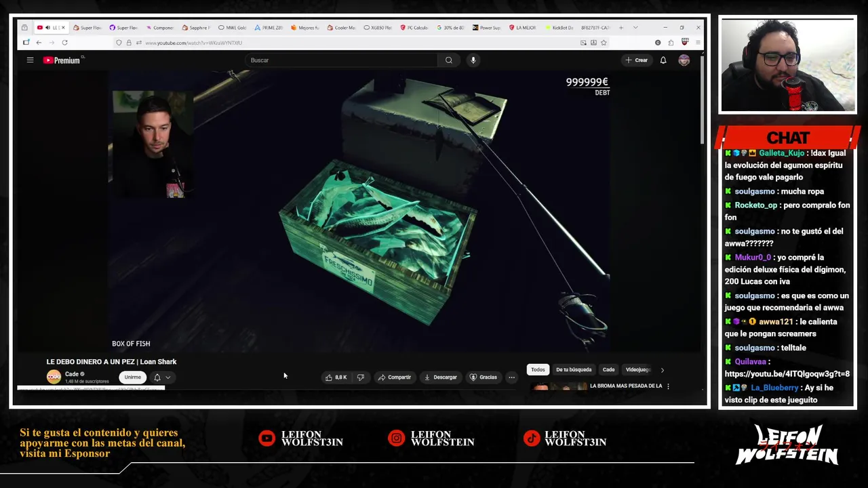Open the YouTube hamburger guide menu
Viewport: 868px width, 488px height.
30,60
